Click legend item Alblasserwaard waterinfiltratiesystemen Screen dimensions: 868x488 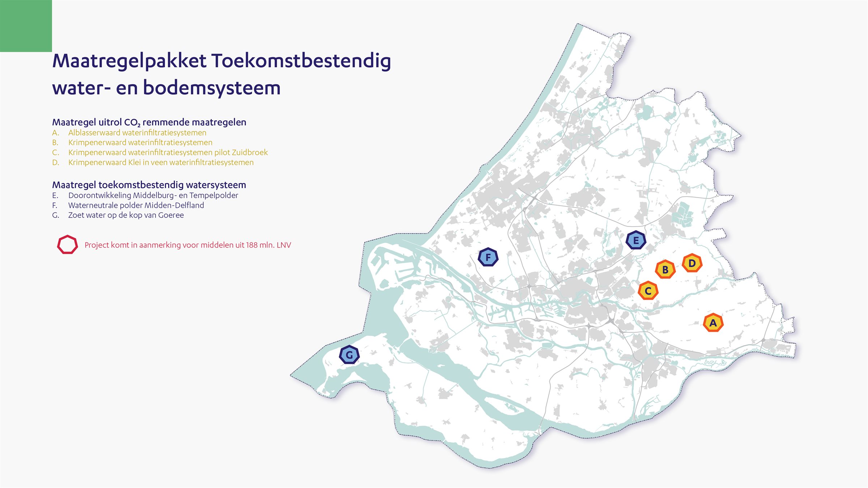point(137,133)
